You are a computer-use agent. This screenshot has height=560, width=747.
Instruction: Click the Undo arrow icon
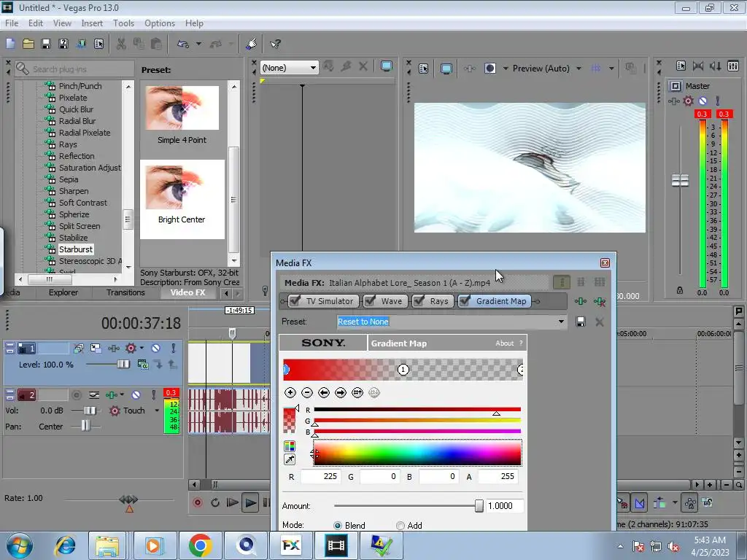click(183, 44)
